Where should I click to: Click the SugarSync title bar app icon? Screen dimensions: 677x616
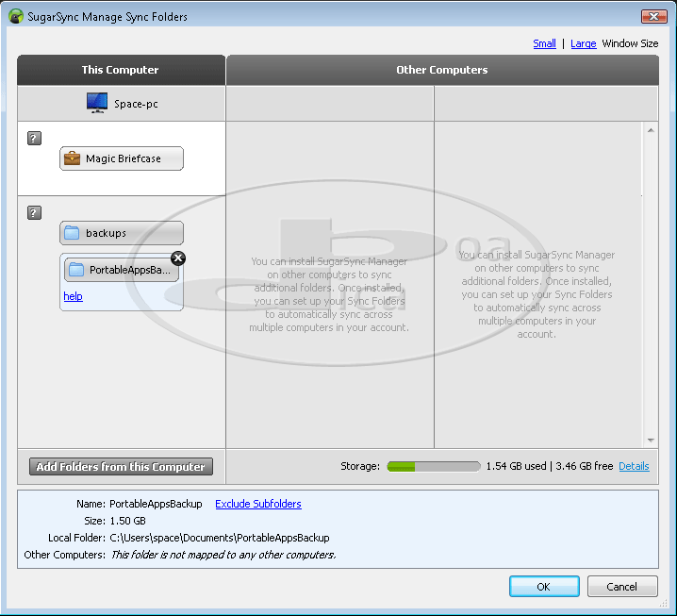(x=15, y=16)
